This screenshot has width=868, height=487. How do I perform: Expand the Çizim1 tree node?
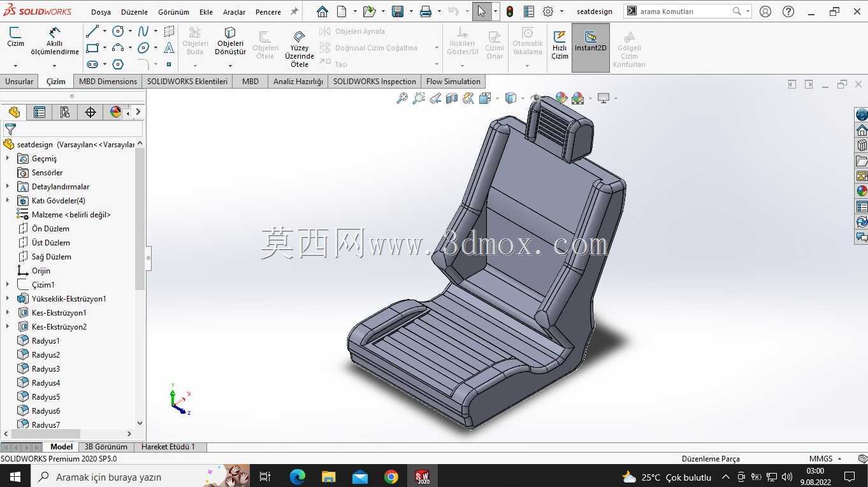pos(8,285)
